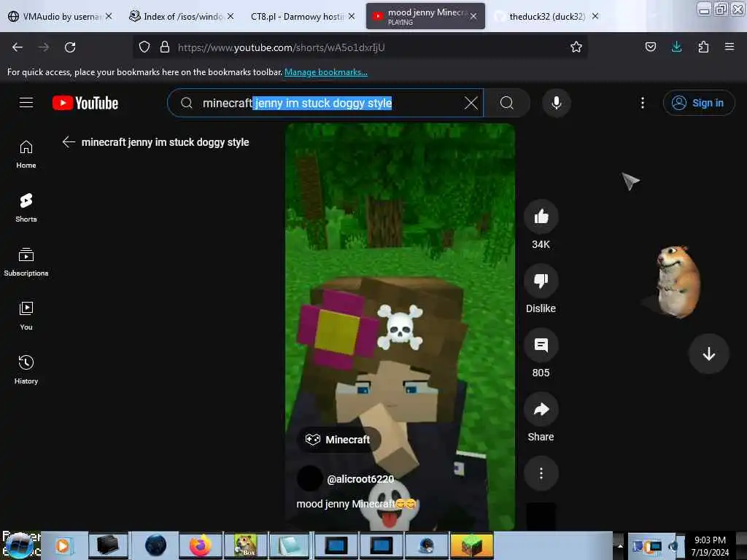747x560 pixels.
Task: Open Shorts in the sidebar
Action: pyautogui.click(x=26, y=208)
